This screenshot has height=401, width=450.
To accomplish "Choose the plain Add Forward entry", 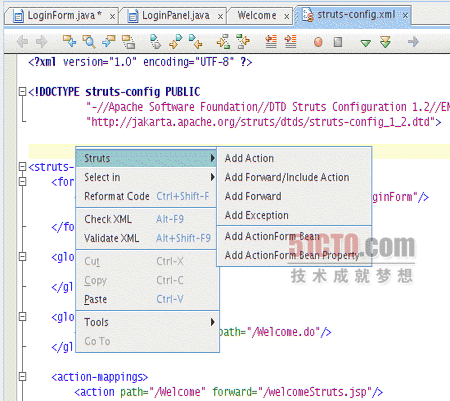I will [x=294, y=196].
